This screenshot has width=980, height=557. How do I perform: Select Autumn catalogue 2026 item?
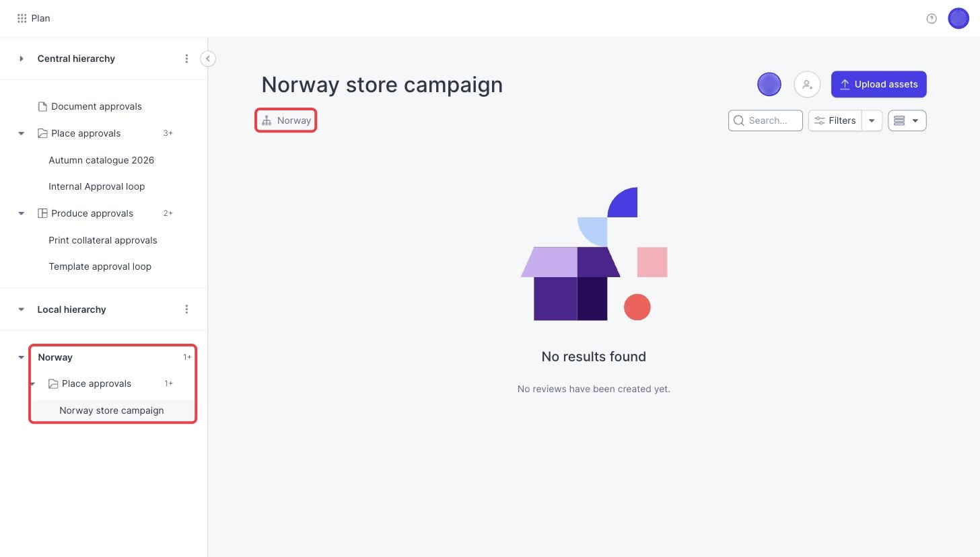(101, 160)
